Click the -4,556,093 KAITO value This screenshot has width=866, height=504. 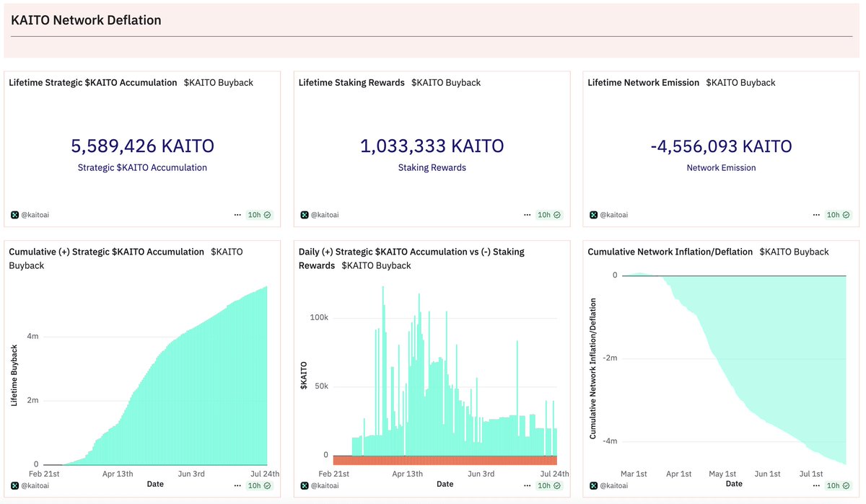[722, 146]
